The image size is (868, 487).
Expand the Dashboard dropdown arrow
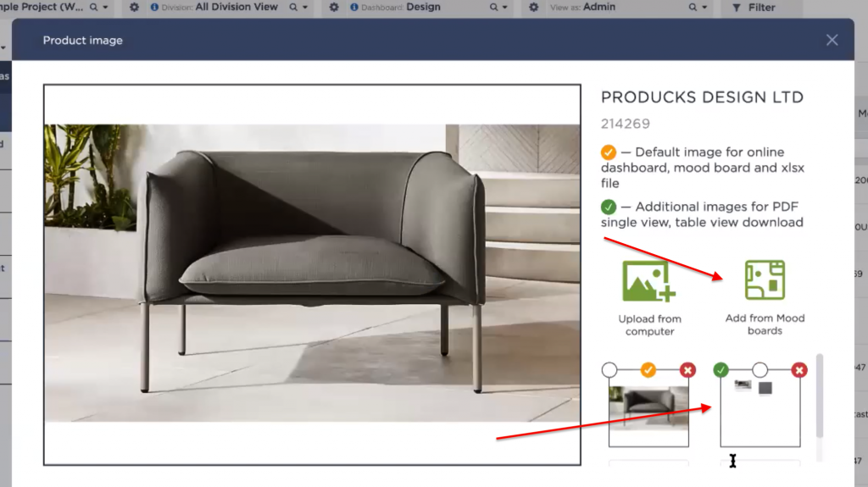click(505, 7)
